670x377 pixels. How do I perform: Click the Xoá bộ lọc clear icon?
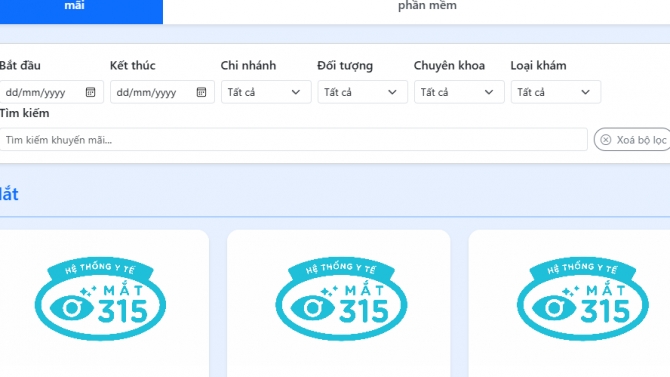[x=605, y=140]
